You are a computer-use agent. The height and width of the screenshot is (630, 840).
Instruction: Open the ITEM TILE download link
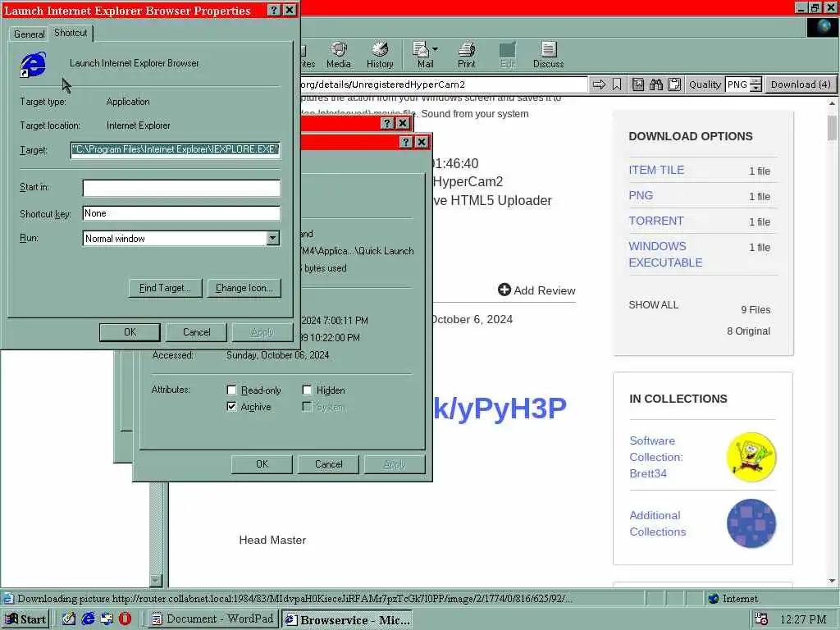(x=656, y=170)
